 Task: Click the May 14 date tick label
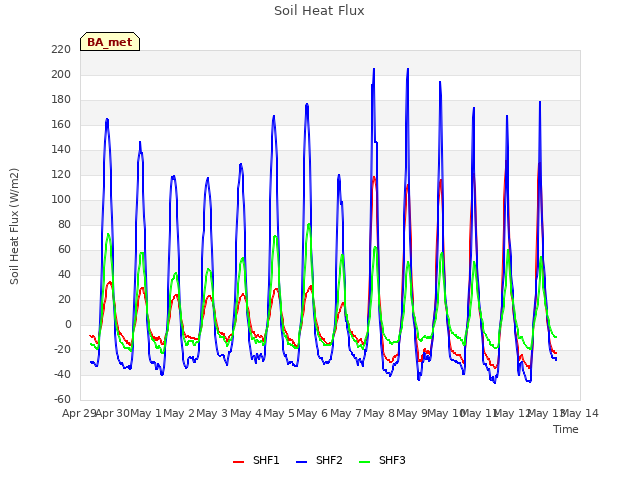tap(580, 413)
